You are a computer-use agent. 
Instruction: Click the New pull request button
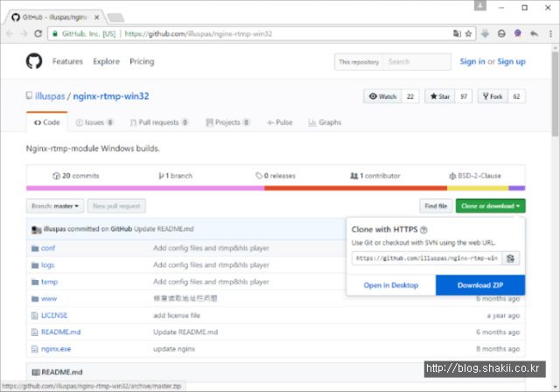(x=116, y=206)
